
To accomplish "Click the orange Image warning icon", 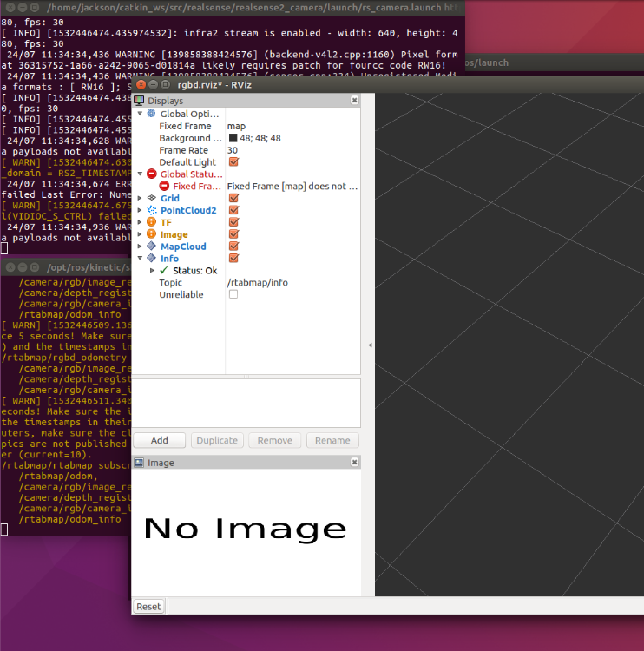I will pos(152,235).
